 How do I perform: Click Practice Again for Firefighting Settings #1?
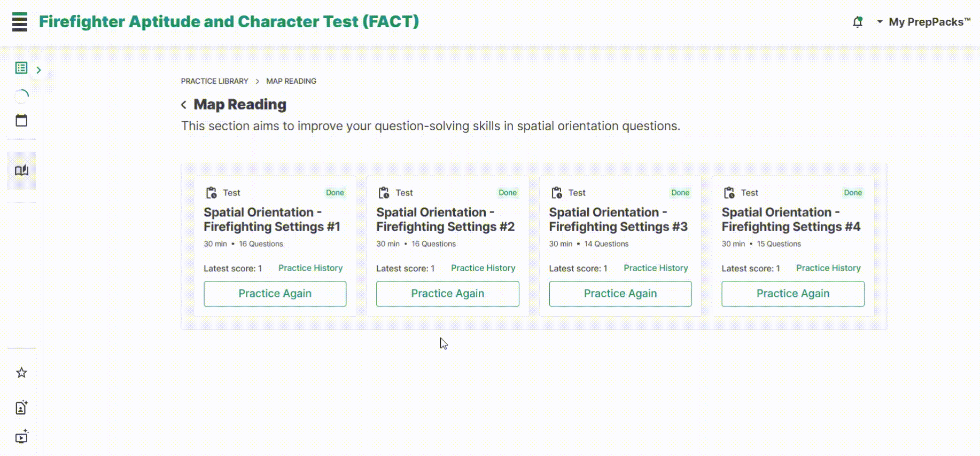(275, 294)
